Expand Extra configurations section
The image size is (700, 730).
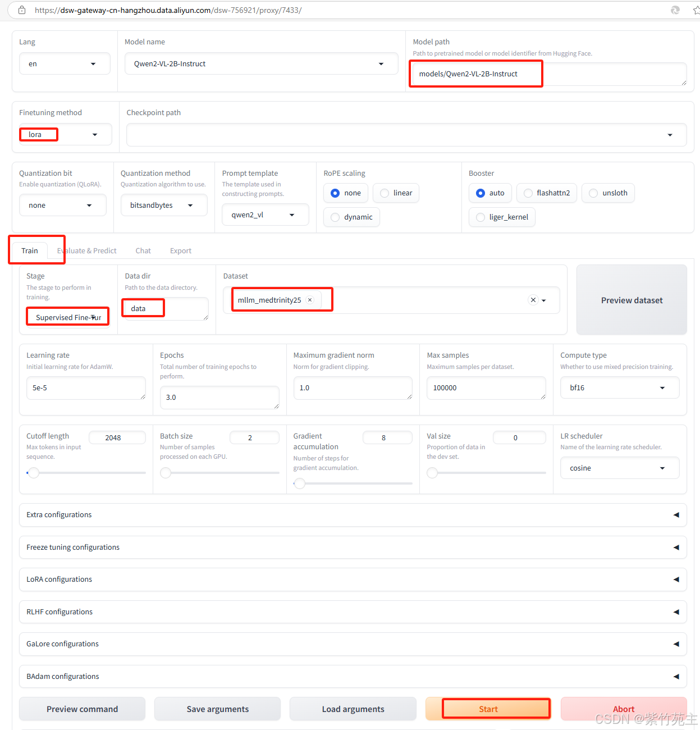[353, 515]
